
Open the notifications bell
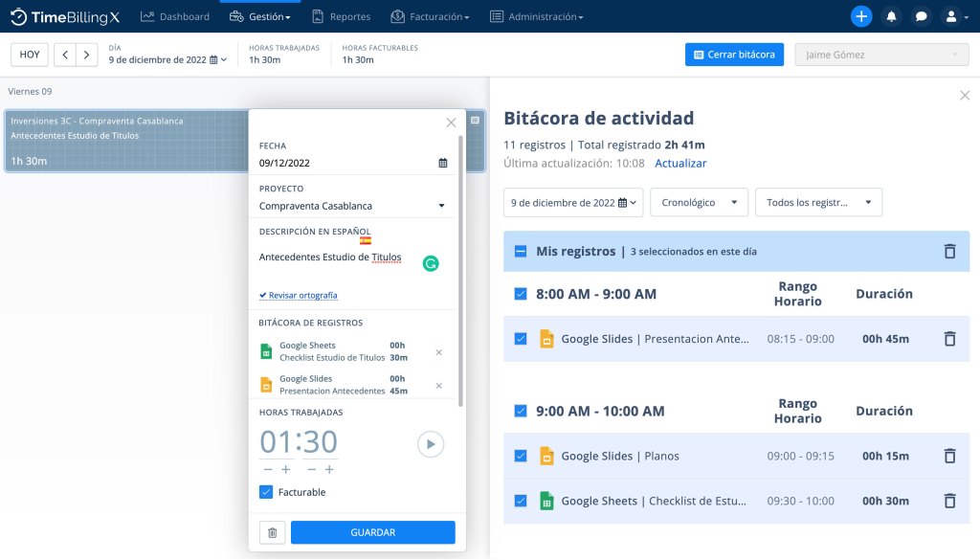[891, 17]
